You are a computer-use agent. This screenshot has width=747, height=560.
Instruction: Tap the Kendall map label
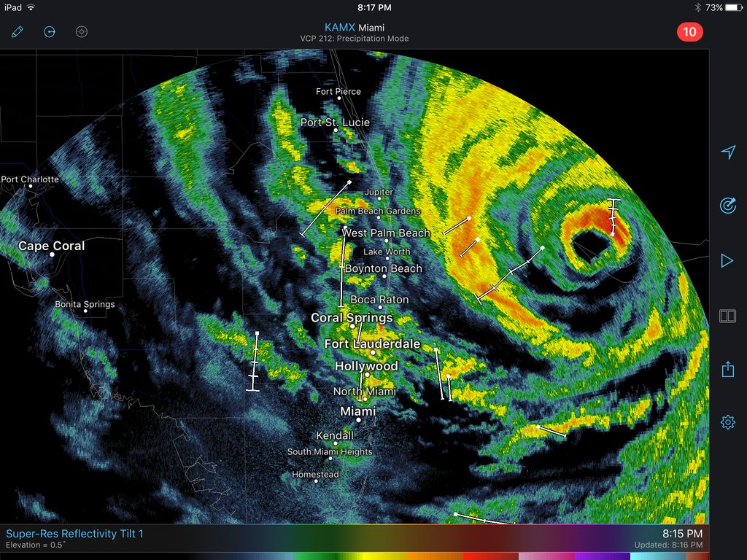[x=335, y=435]
